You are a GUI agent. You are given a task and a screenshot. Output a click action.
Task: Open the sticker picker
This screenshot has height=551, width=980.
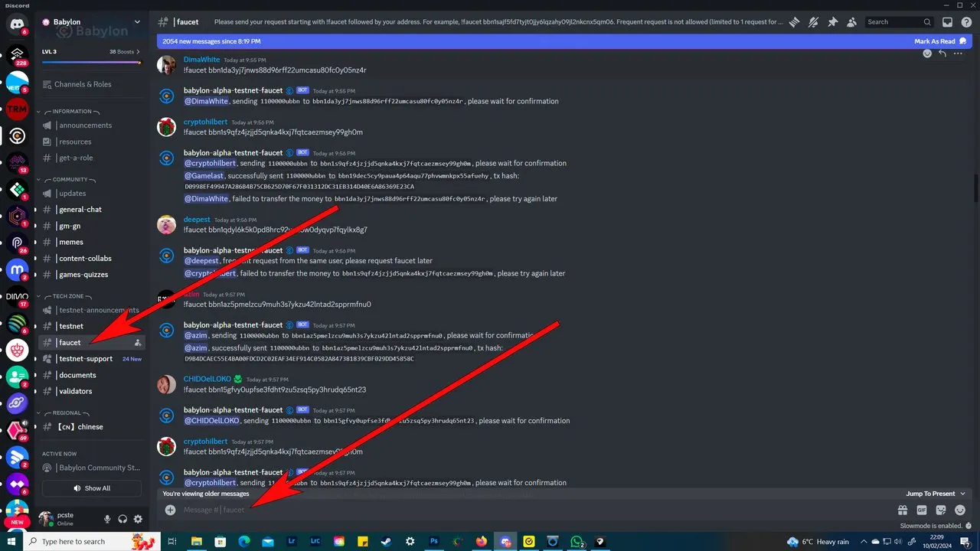point(941,510)
